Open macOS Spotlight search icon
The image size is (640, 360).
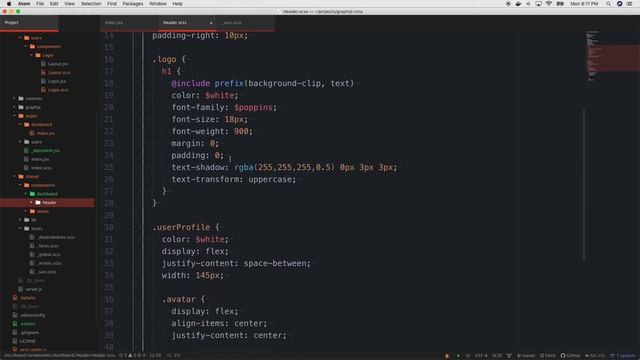pos(608,4)
